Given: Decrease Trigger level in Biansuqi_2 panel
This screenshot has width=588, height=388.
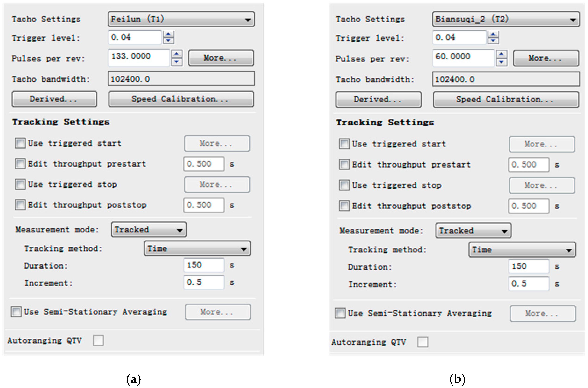Looking at the screenshot, I should [493, 41].
